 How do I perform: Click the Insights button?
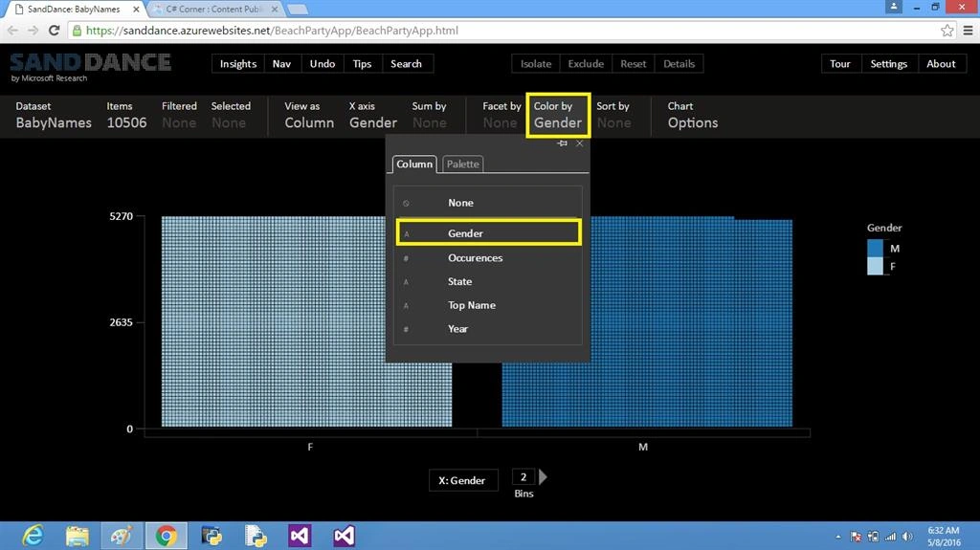[238, 64]
